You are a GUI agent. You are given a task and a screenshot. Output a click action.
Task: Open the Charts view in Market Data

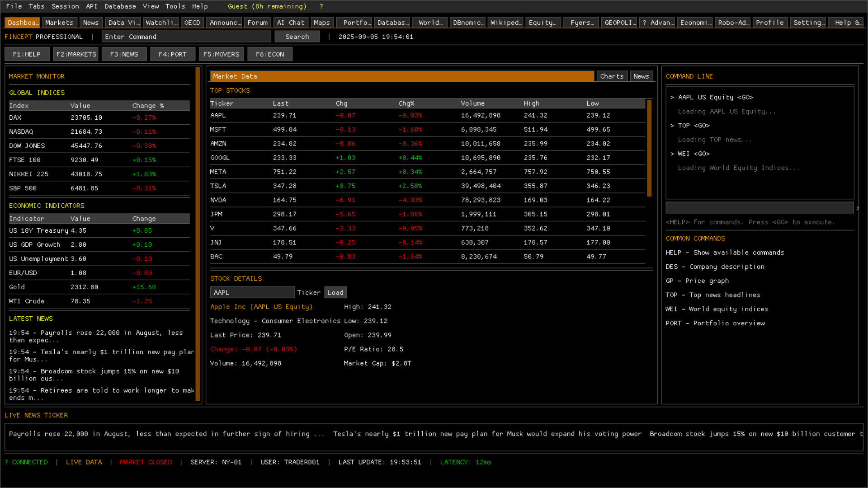[x=612, y=76]
